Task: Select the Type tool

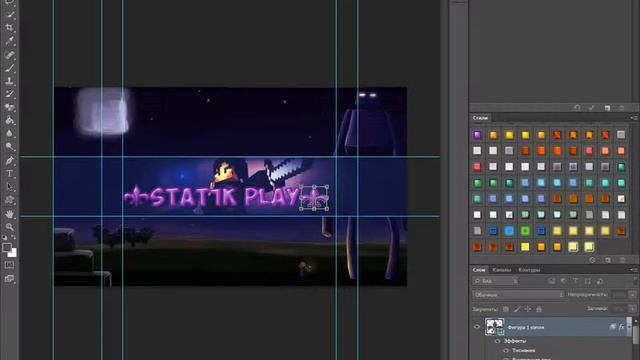Action: click(10, 173)
